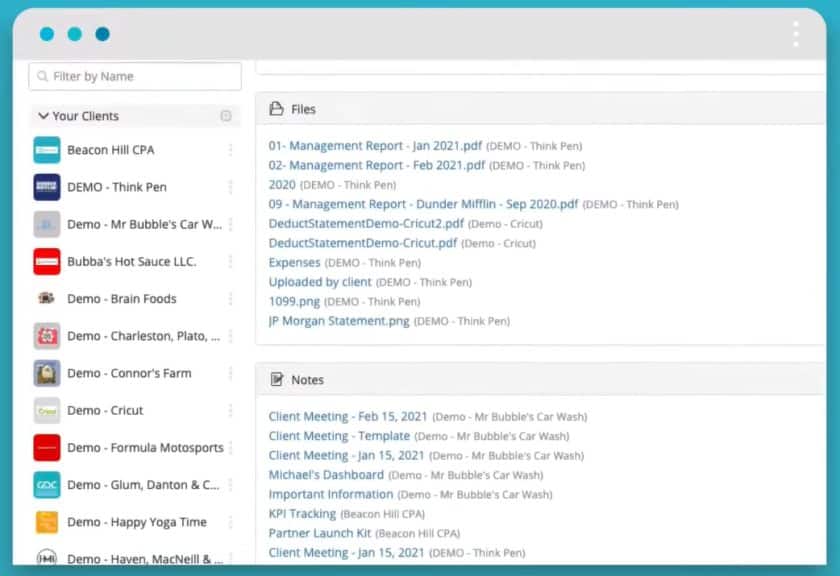Open DeductStatementDemo-Cricut2.pdf file
Screen dimensions: 840x576
tap(366, 223)
